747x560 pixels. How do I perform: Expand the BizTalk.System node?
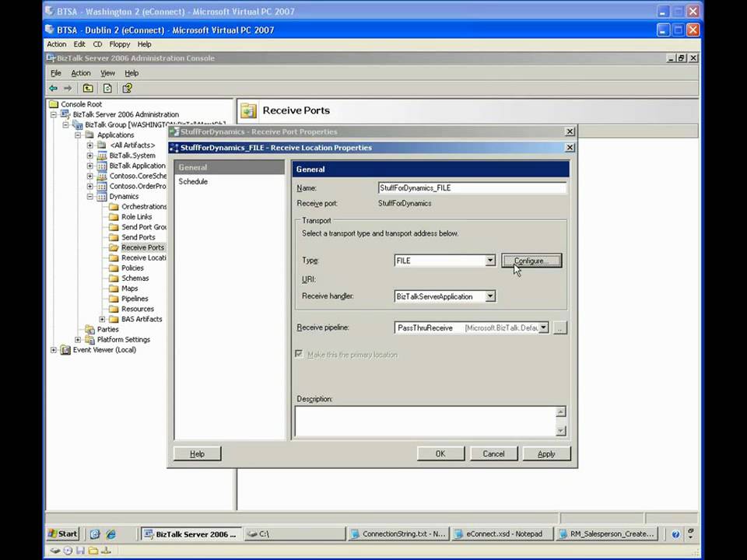click(x=90, y=156)
